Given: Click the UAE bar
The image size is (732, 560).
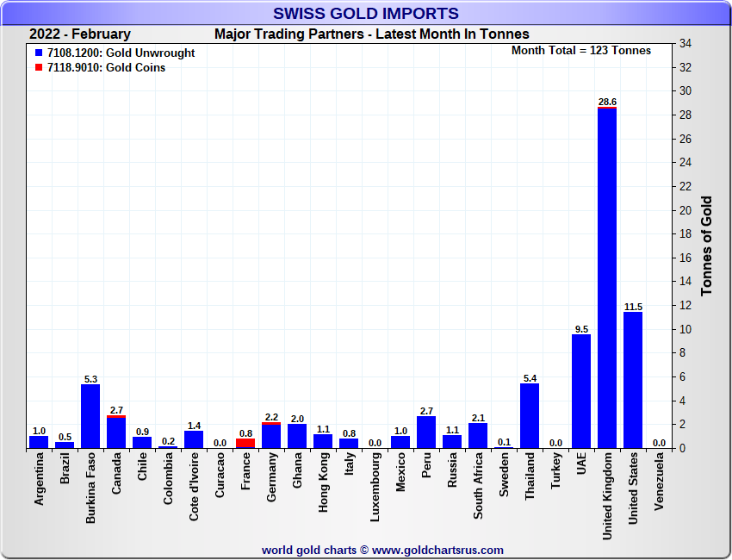Looking at the screenshot, I should 581,391.
